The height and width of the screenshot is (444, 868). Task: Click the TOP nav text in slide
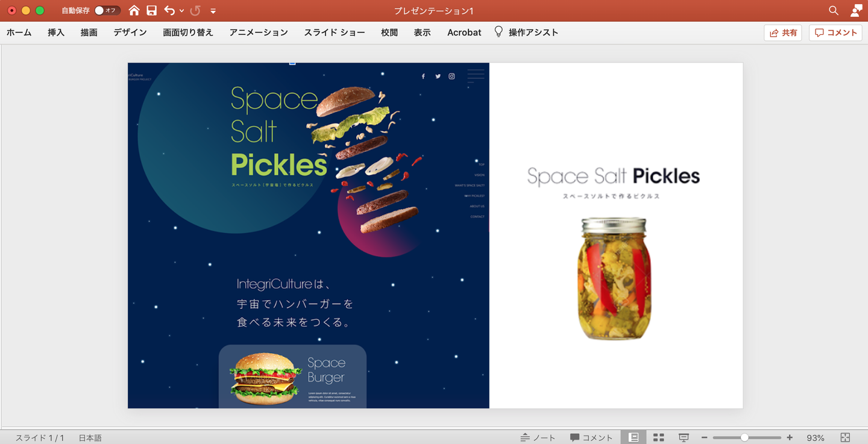[x=482, y=164]
